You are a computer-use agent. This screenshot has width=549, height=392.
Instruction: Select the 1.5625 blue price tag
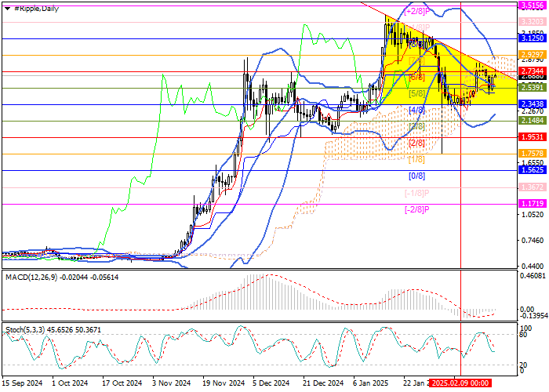pos(533,169)
